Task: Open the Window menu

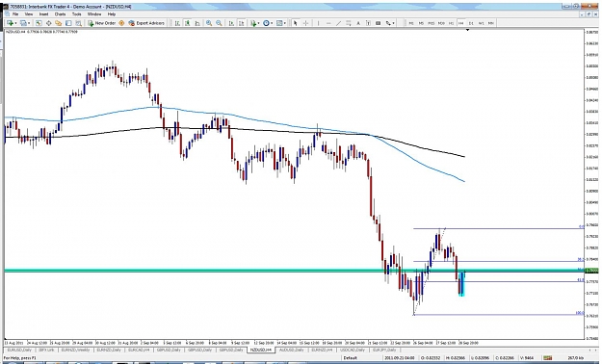Action: tap(94, 14)
